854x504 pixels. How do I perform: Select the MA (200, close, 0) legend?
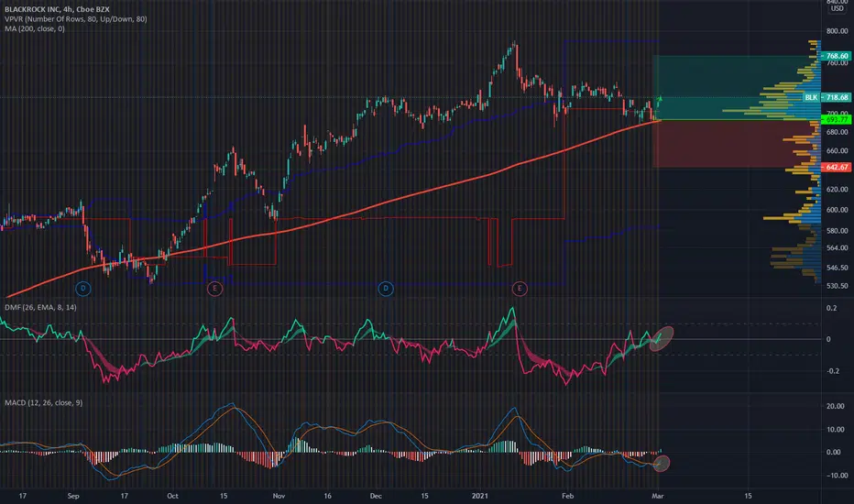coord(35,28)
